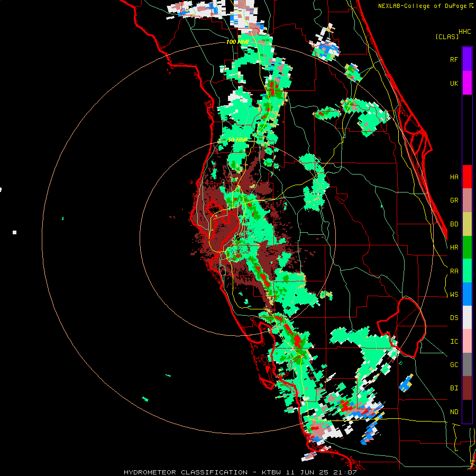Click the UK legend label

pyautogui.click(x=454, y=83)
